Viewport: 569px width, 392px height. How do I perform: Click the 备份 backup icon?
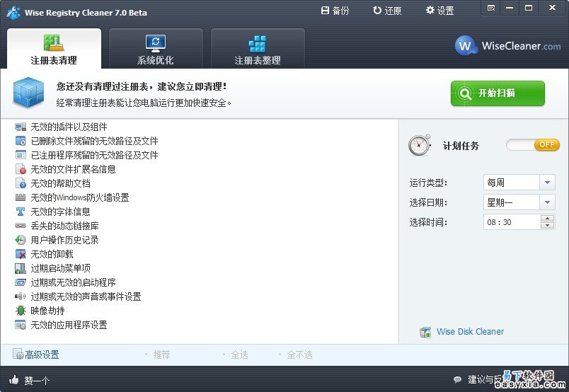point(325,10)
